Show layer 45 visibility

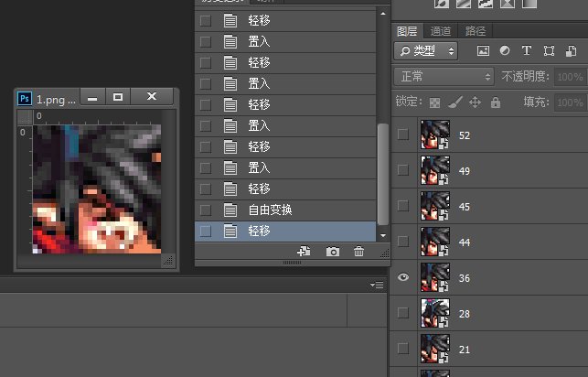[403, 206]
